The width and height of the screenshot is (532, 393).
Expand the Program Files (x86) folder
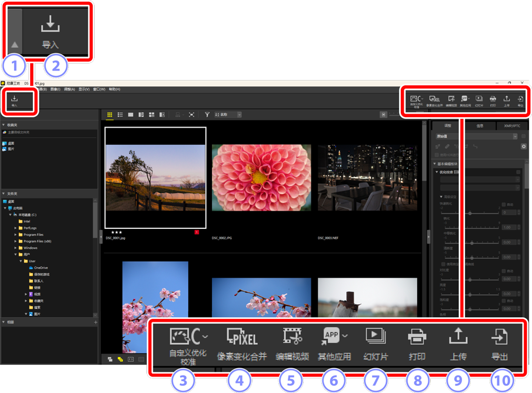[x=16, y=241]
